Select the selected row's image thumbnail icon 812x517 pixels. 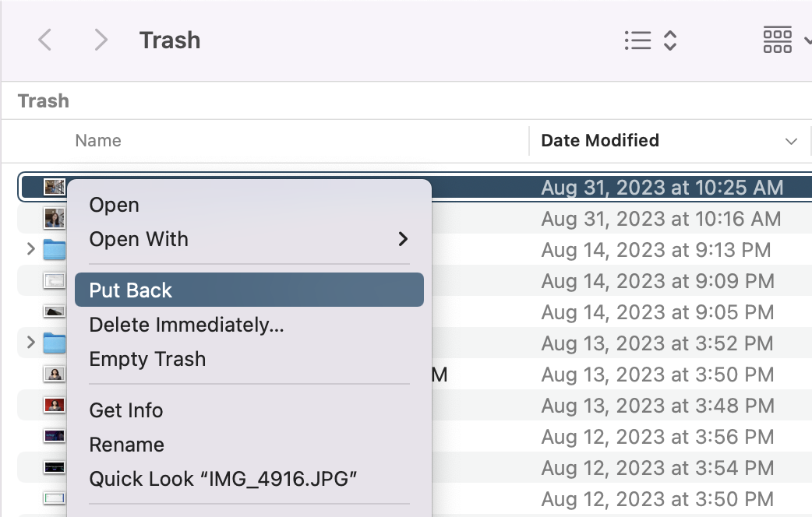(x=54, y=187)
